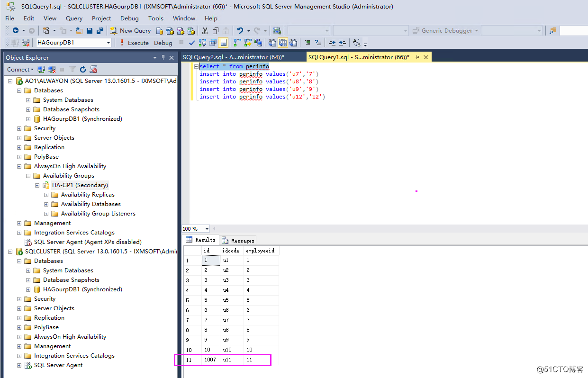Click the Undo arrow icon
588x378 pixels.
tap(240, 31)
